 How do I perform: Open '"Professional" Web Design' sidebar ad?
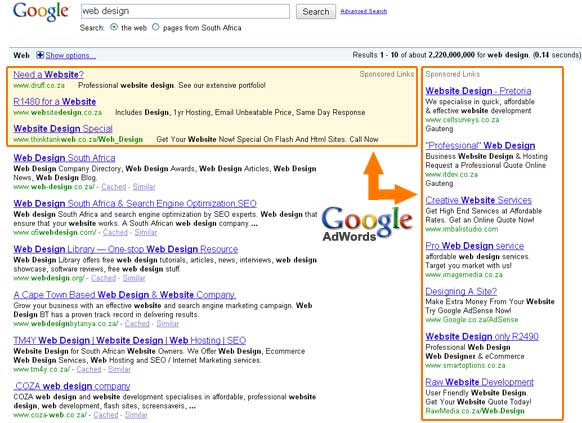480,145
